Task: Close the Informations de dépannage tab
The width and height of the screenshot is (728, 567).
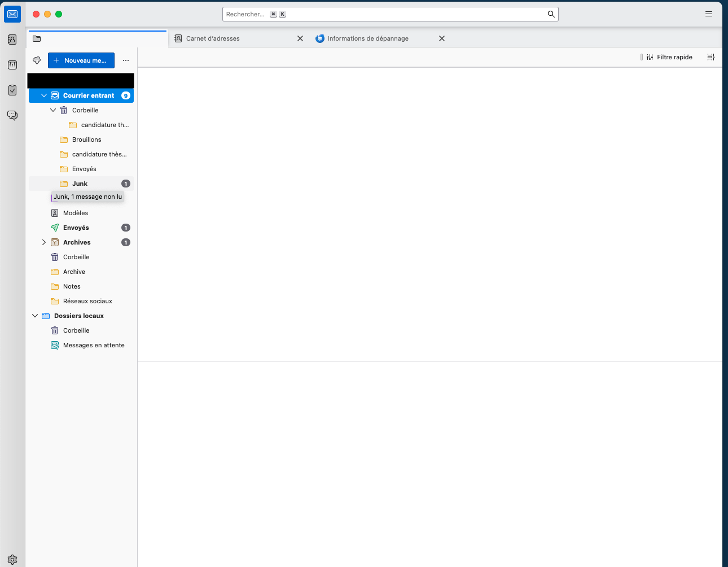Action: [442, 38]
